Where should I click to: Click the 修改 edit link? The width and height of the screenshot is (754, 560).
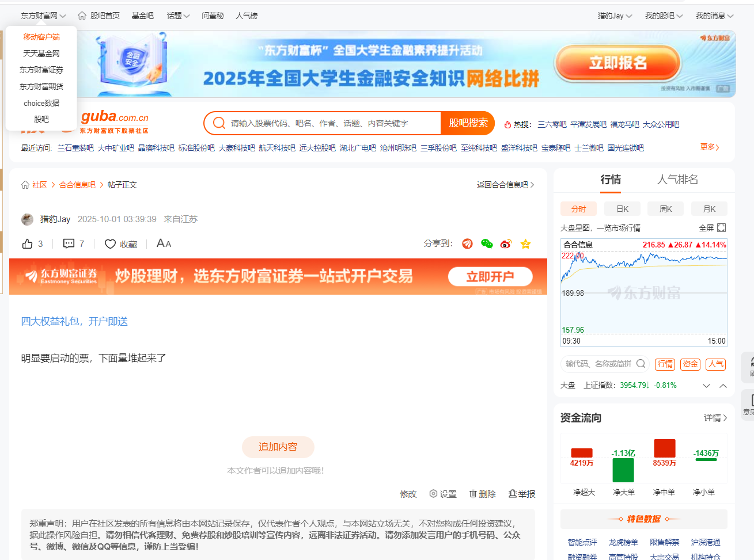click(408, 494)
